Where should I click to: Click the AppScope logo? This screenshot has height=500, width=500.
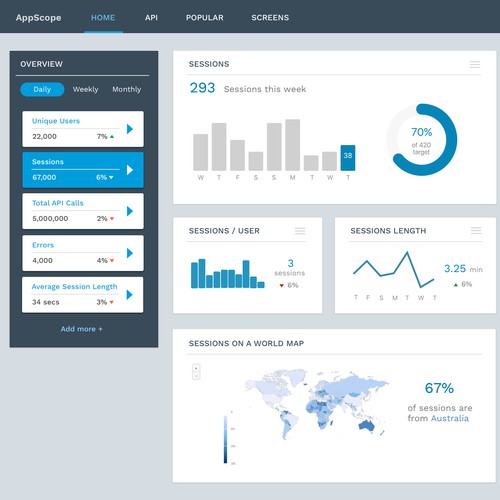coord(38,18)
